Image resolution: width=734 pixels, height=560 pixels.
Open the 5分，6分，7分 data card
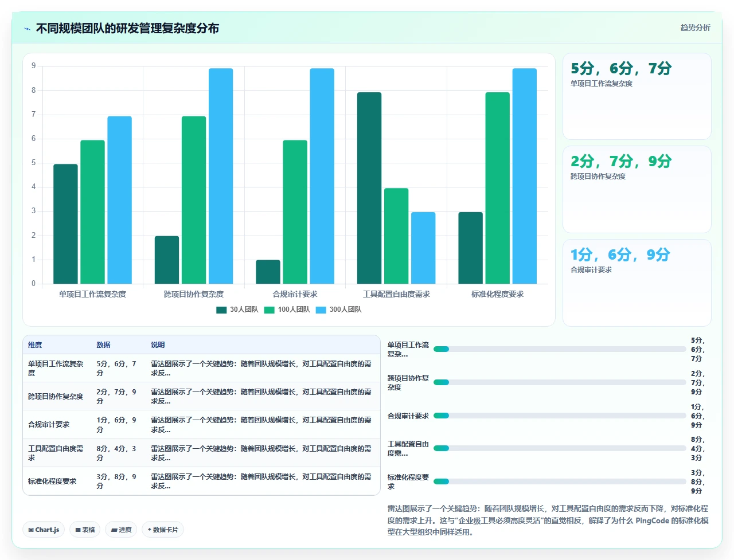[x=637, y=96]
